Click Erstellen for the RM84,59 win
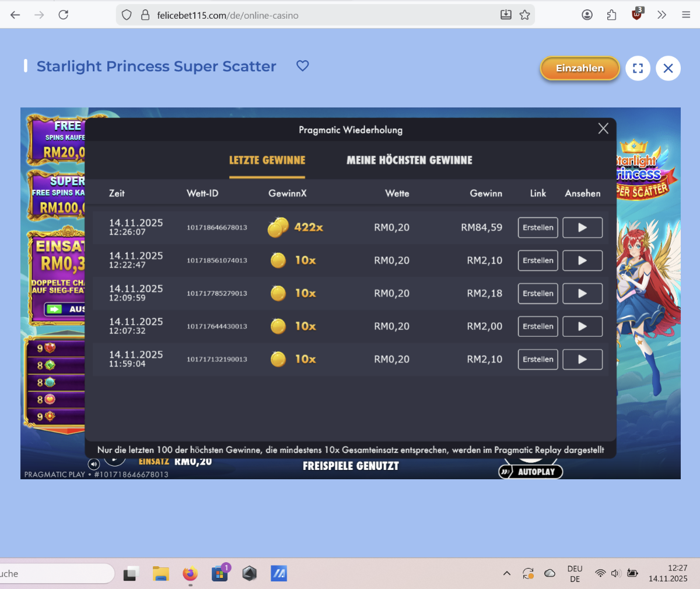 pos(538,228)
